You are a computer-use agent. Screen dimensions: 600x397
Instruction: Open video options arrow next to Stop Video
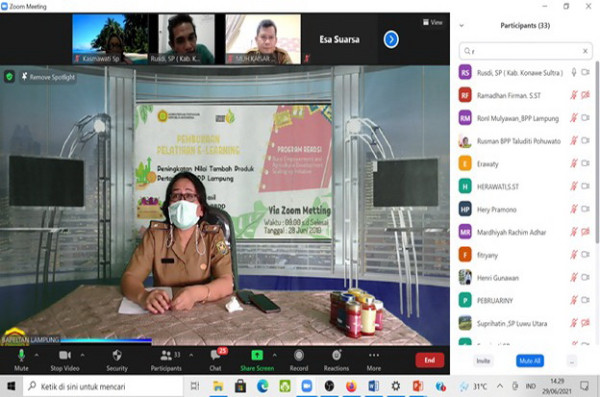point(82,355)
